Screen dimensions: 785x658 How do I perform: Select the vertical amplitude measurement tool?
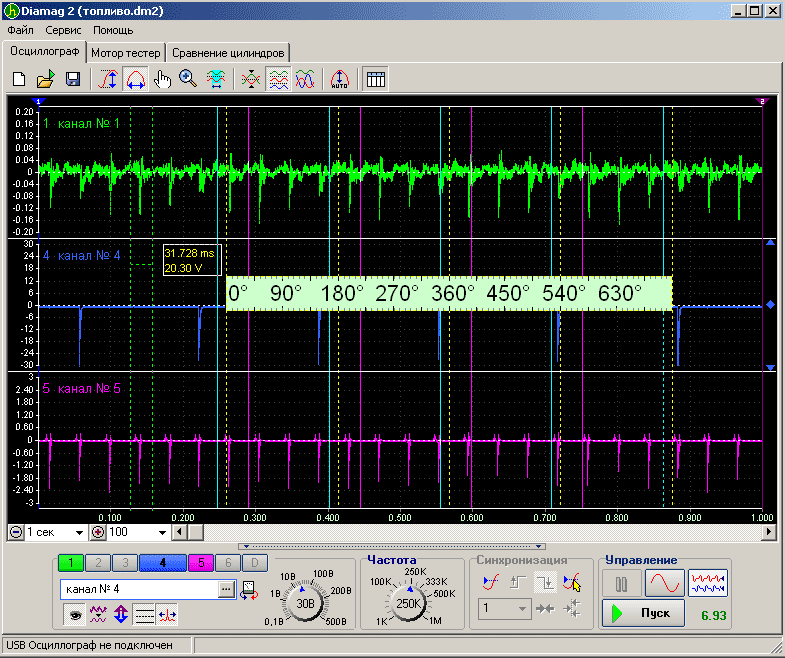108,79
